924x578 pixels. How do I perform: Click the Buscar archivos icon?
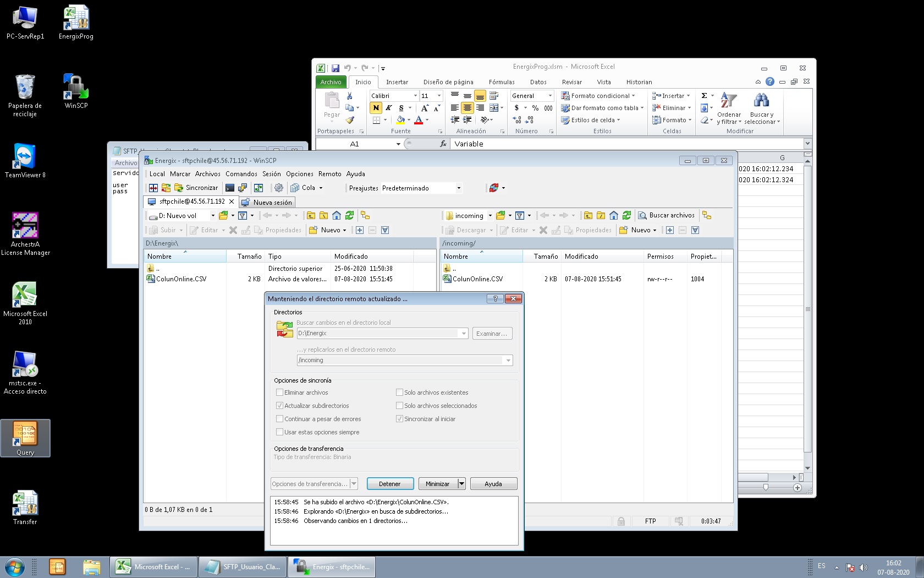(x=642, y=215)
